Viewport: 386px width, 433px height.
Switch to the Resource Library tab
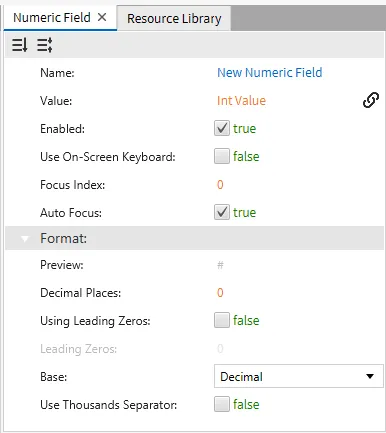[174, 19]
